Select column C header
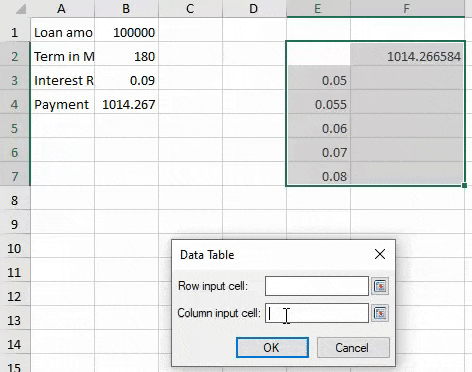The height and width of the screenshot is (372, 472). [190, 9]
